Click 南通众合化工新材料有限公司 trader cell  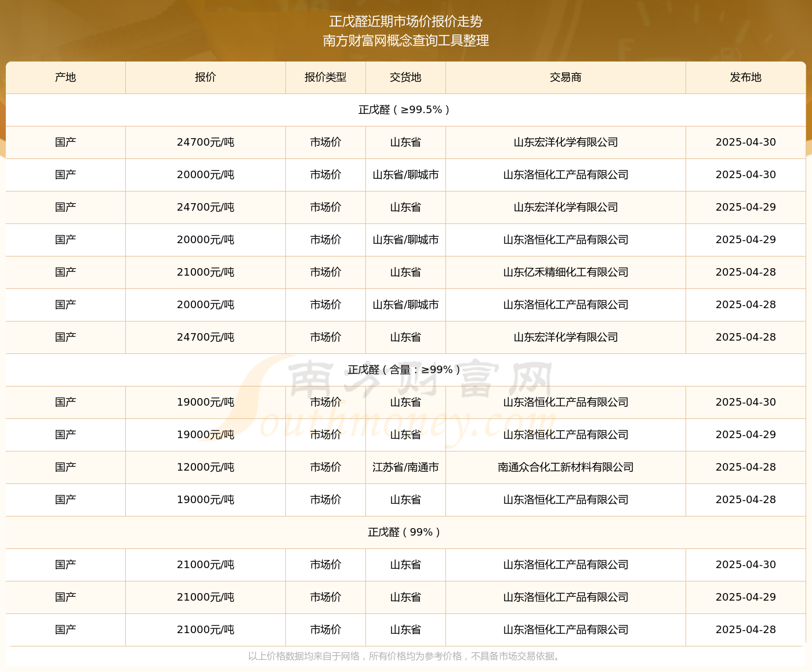(x=565, y=467)
